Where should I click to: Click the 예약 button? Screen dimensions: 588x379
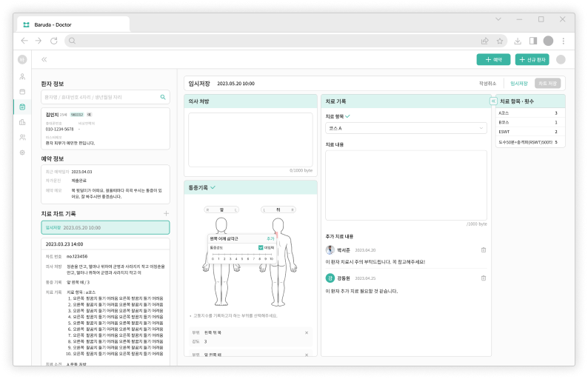pyautogui.click(x=493, y=60)
